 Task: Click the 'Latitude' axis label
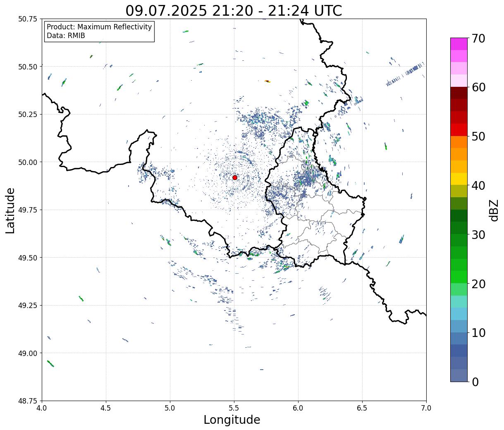(x=10, y=210)
